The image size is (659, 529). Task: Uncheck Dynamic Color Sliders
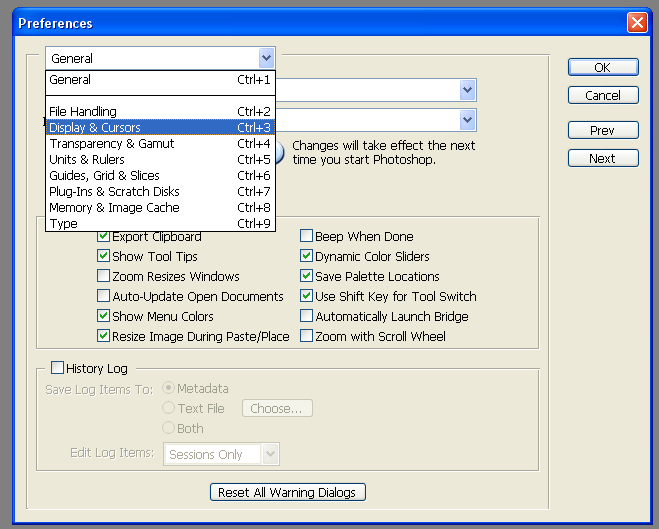point(306,256)
